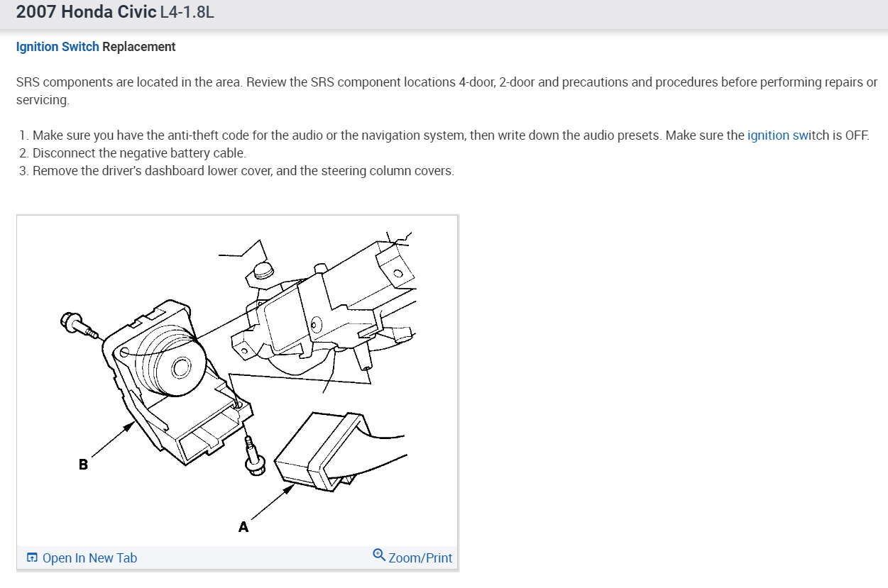The height and width of the screenshot is (588, 888).
Task: Click the Zoom/Print magnifier icon
Action: pos(379,555)
